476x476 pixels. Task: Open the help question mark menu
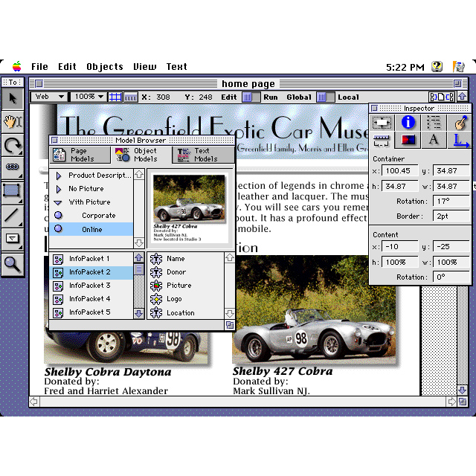pyautogui.click(x=437, y=66)
